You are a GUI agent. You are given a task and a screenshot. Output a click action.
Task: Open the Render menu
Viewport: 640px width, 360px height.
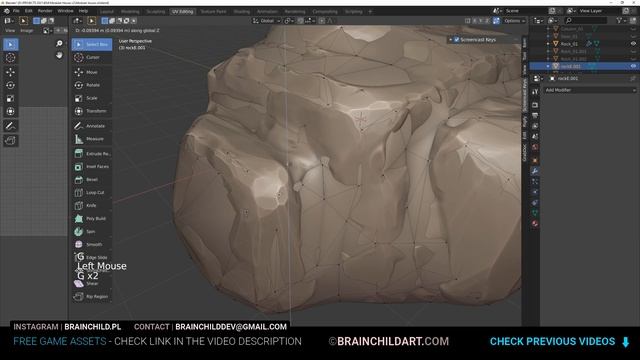[x=45, y=11]
